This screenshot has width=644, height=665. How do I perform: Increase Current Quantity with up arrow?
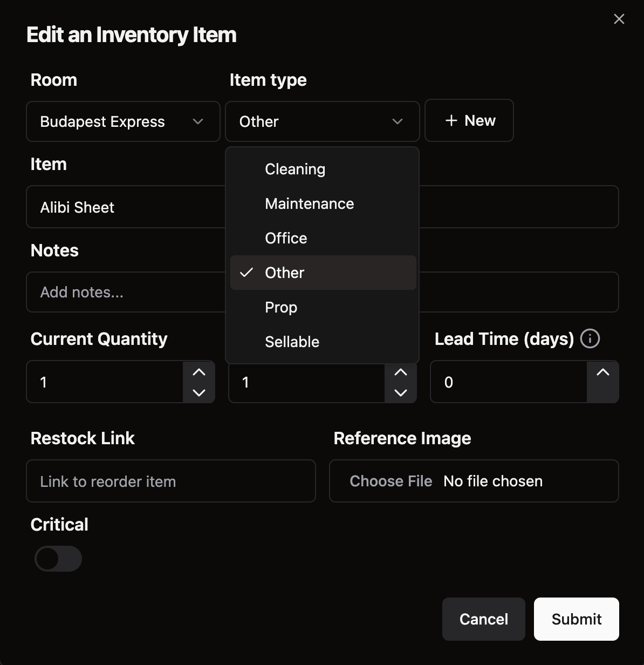pyautogui.click(x=199, y=372)
